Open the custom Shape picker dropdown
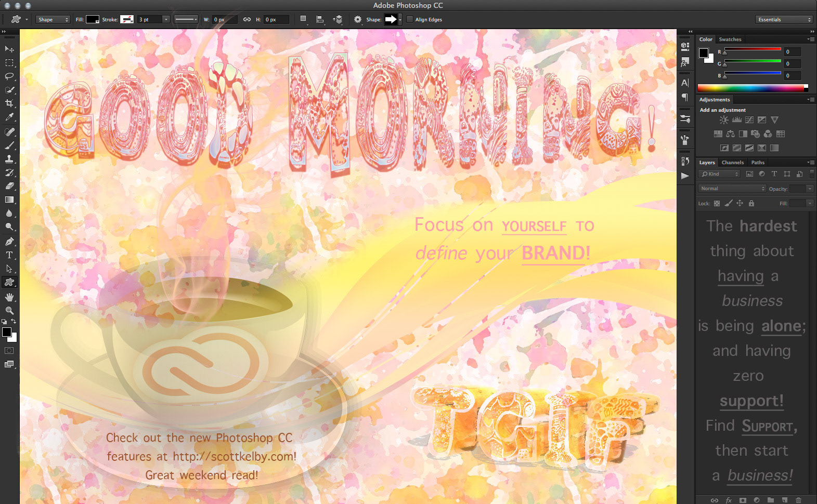The image size is (817, 504). coord(400,20)
